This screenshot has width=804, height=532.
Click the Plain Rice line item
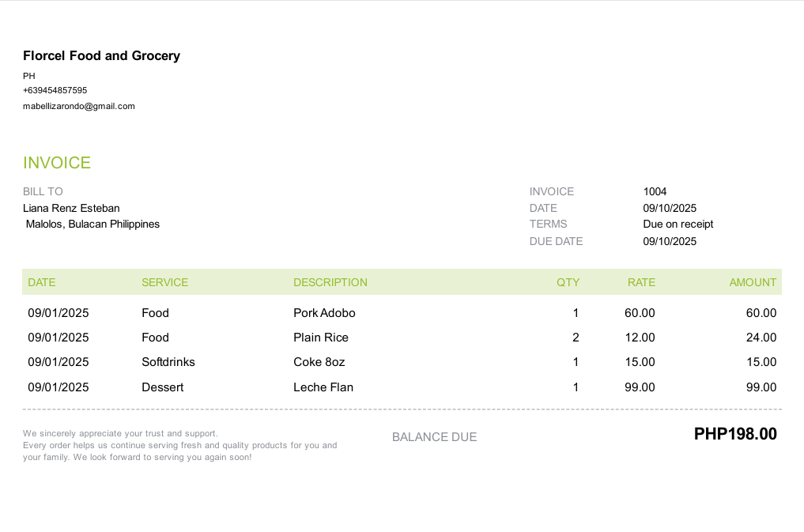321,338
